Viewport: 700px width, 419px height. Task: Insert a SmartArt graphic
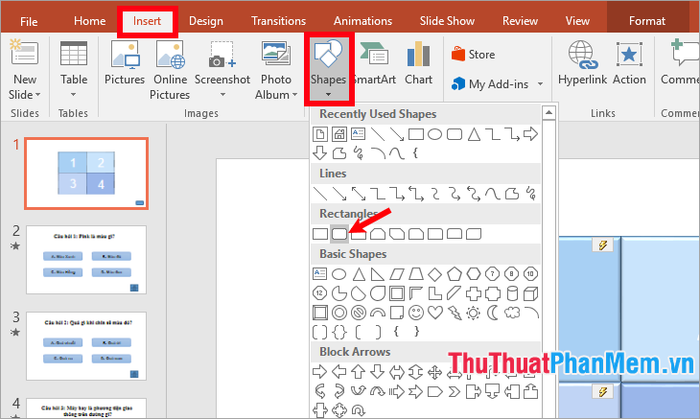click(x=373, y=63)
